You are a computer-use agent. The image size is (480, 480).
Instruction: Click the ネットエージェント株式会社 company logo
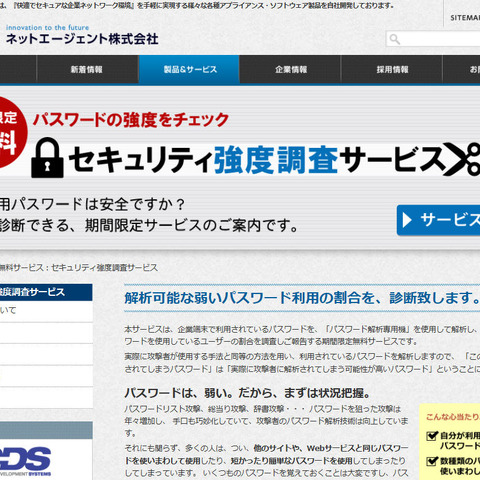pyautogui.click(x=82, y=39)
